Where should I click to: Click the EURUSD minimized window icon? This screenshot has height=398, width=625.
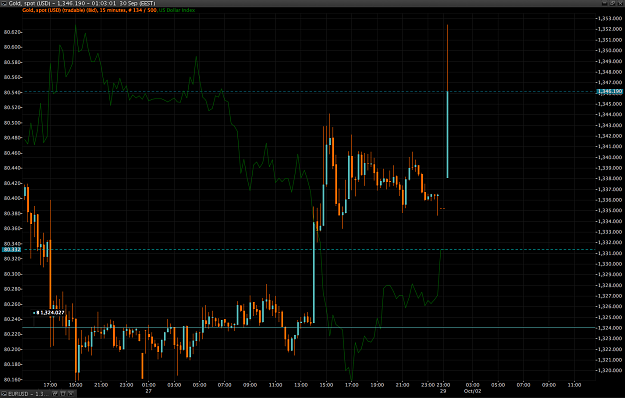(4, 394)
